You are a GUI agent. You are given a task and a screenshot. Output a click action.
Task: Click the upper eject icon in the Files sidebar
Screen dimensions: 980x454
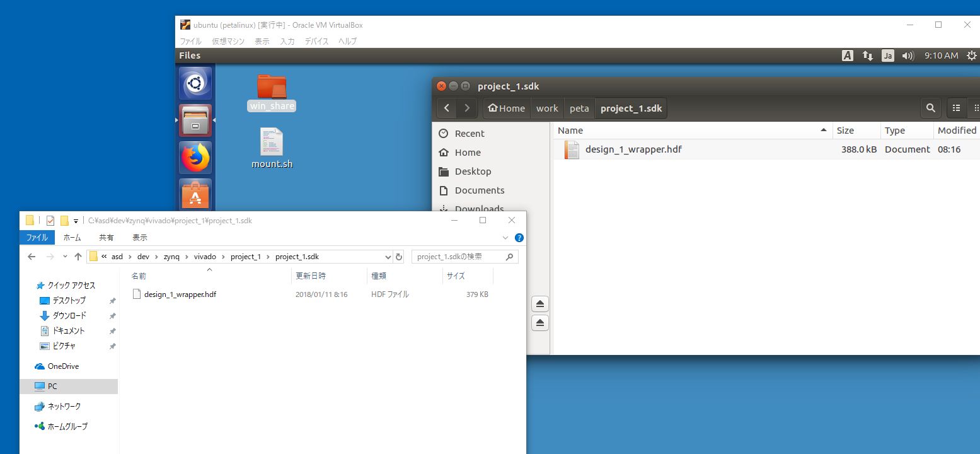click(x=539, y=303)
